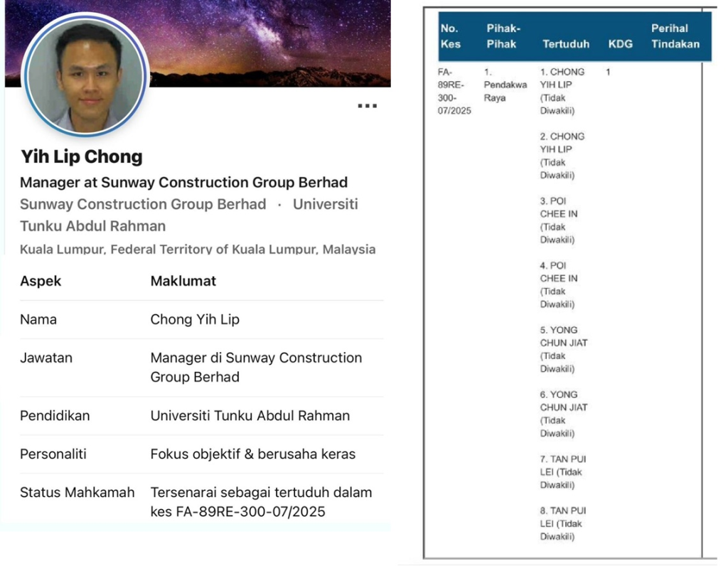Select accused entry 5 Yong Chun Jiat

pos(564,349)
